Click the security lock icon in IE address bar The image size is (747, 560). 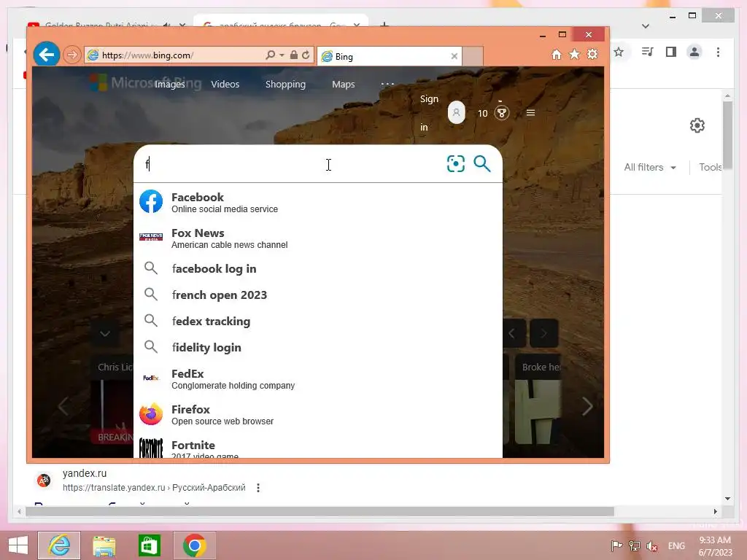294,55
